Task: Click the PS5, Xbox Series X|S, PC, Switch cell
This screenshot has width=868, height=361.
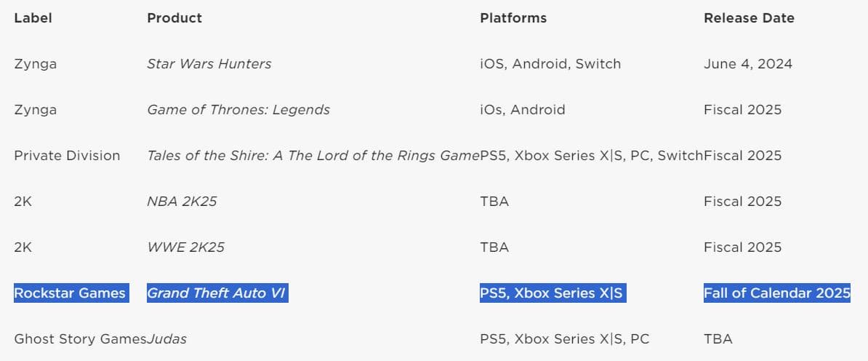Action: [591, 155]
